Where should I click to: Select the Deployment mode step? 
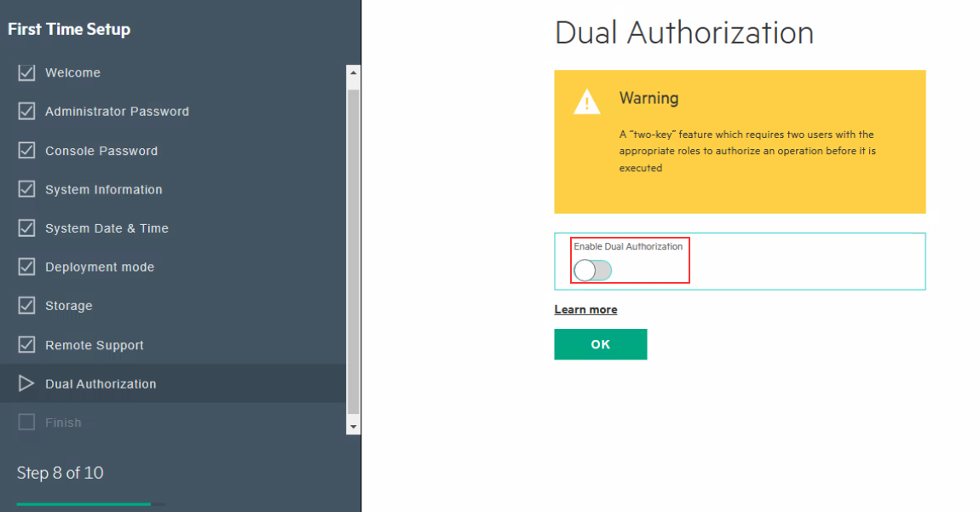point(100,267)
